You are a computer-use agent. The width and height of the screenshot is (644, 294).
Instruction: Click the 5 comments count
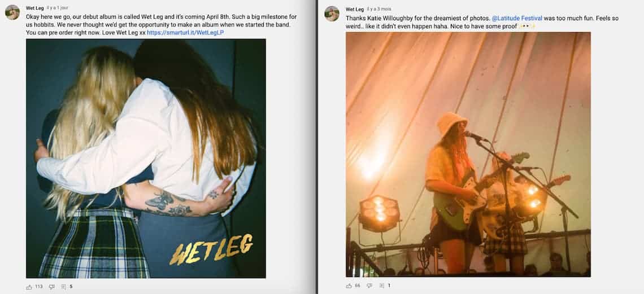(x=71, y=287)
